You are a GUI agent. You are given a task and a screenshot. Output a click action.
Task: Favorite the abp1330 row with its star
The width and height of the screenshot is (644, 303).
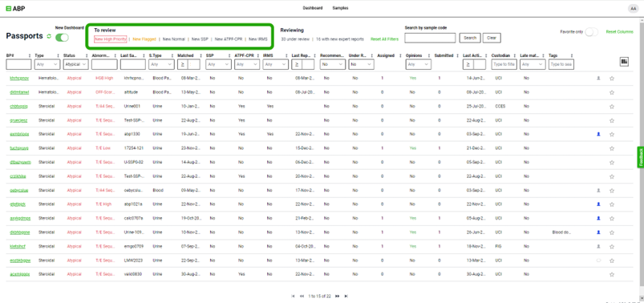point(612,134)
